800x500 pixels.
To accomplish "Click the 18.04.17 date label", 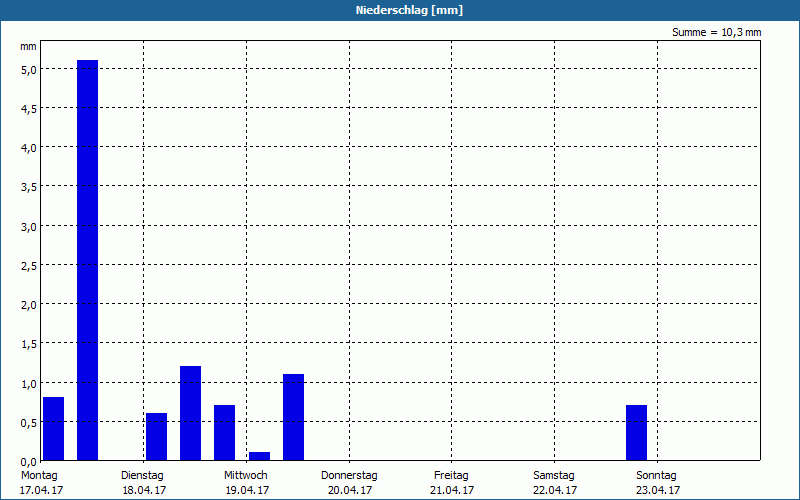I will [x=144, y=490].
